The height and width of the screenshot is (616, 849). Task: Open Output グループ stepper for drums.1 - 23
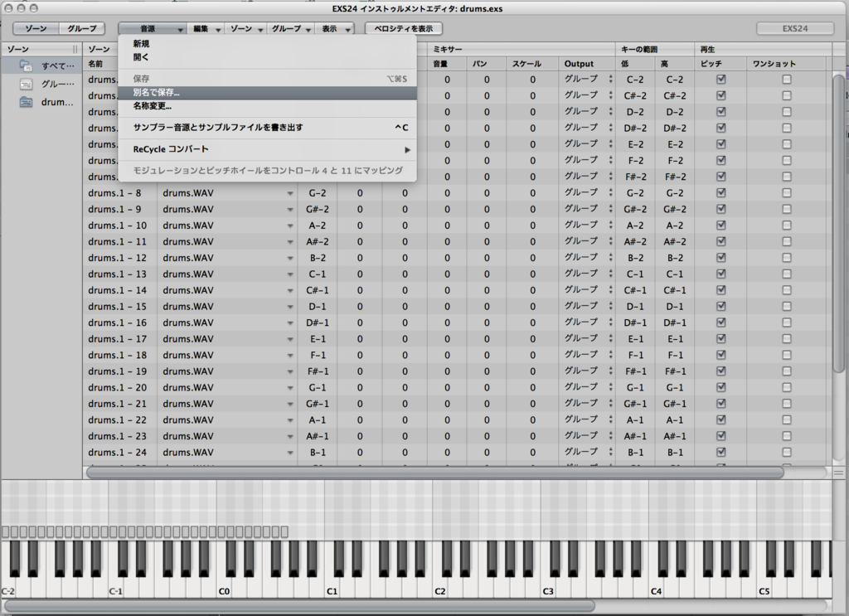610,436
